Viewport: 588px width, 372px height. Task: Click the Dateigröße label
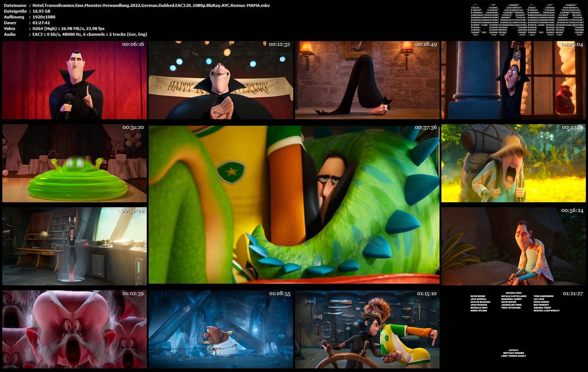pyautogui.click(x=15, y=11)
